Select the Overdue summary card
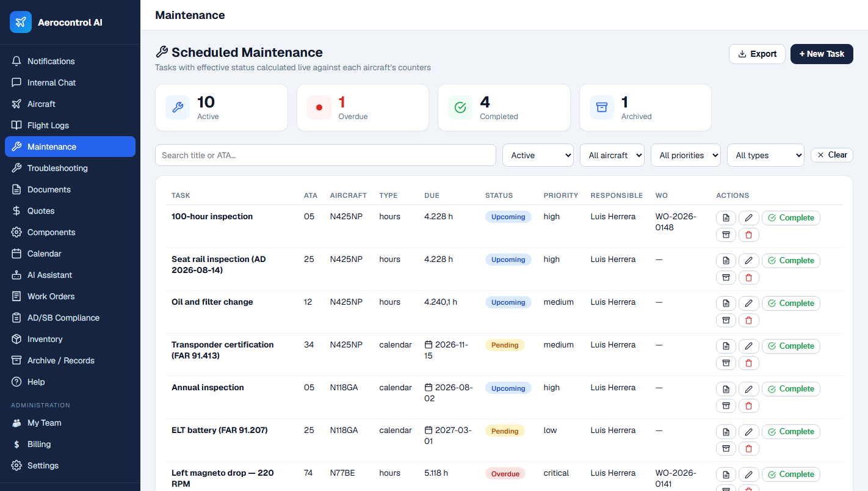868x491 pixels. (x=363, y=107)
